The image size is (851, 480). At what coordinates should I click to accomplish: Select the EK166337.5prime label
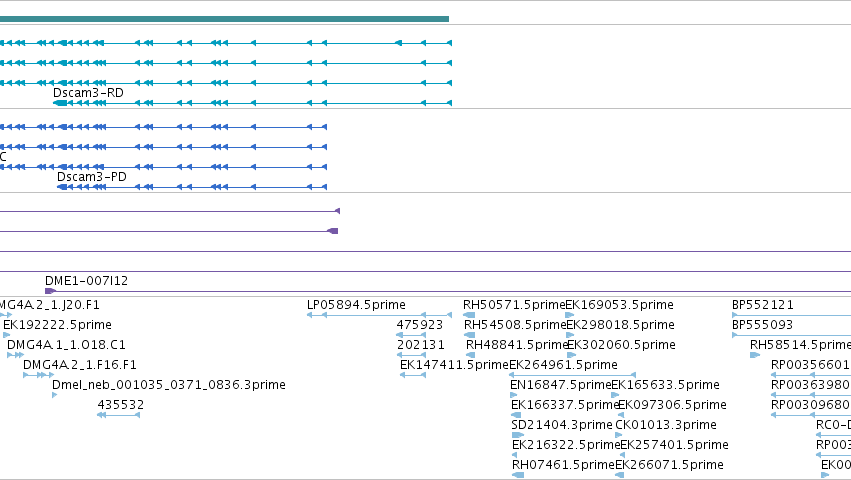point(565,405)
